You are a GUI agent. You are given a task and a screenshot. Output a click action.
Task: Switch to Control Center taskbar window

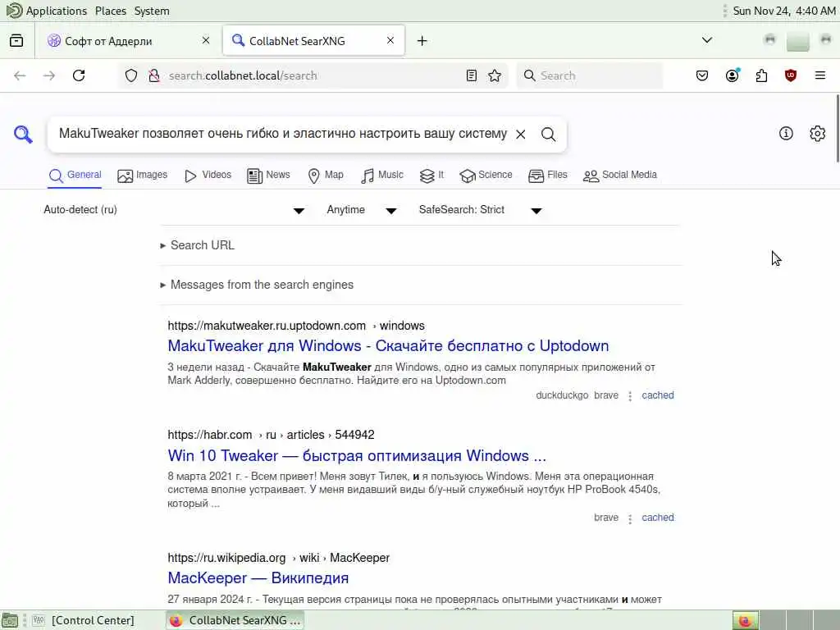(84, 620)
